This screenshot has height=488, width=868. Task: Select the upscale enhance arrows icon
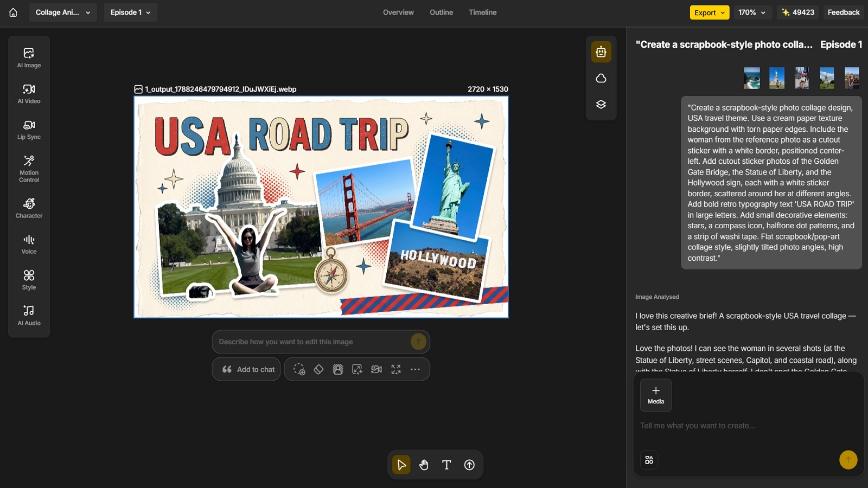coord(396,369)
